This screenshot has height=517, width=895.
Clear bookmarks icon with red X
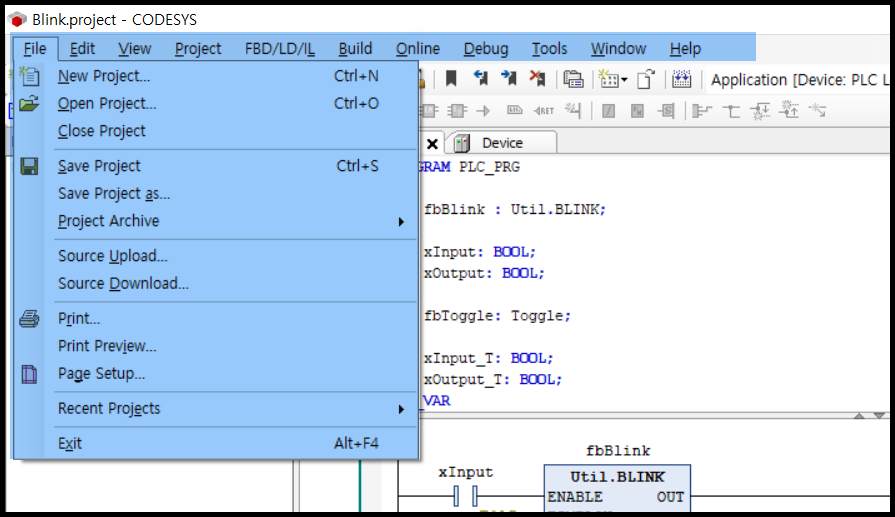pyautogui.click(x=537, y=78)
